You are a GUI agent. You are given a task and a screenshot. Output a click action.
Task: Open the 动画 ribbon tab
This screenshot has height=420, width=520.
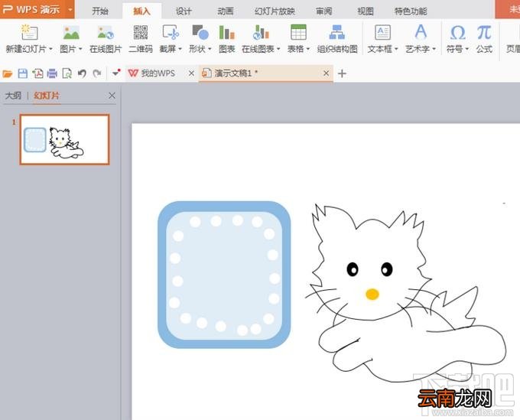point(226,11)
